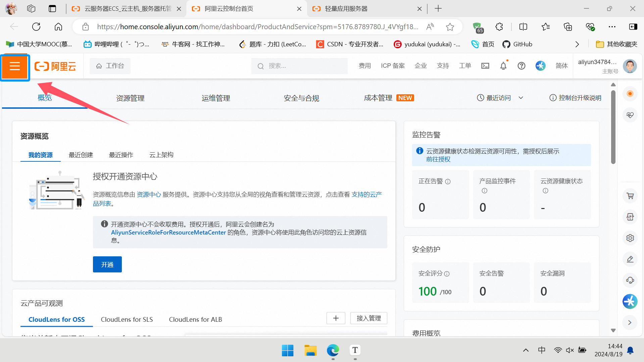Open the heart health sidebar icon
Screen dimensions: 644x362
(x=630, y=115)
